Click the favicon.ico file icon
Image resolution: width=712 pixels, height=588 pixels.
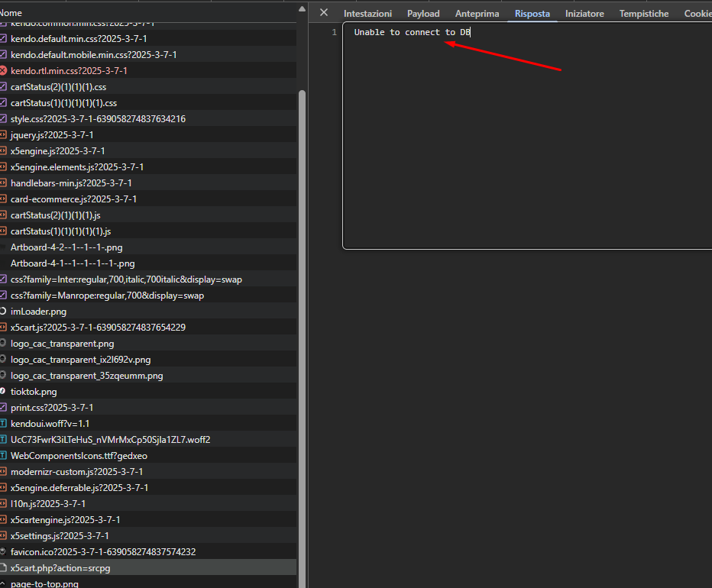(3, 552)
